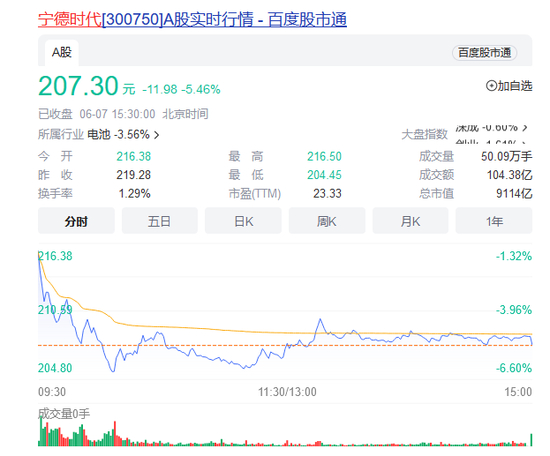The height and width of the screenshot is (456, 550).
Task: Switch to the 日K chart tab
Action: point(243,221)
